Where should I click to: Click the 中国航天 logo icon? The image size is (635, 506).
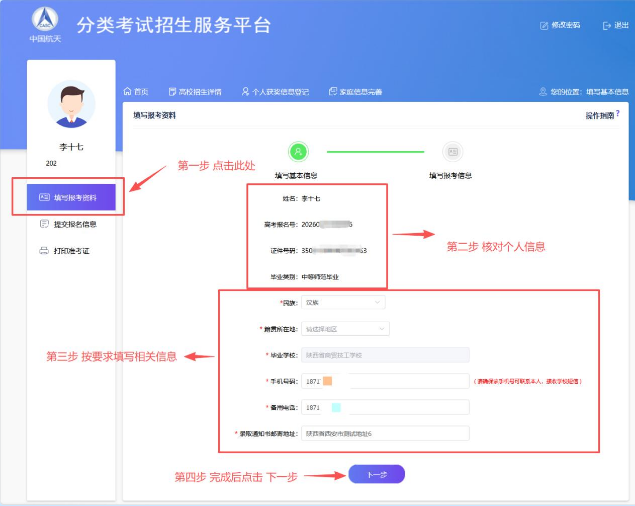click(45, 19)
